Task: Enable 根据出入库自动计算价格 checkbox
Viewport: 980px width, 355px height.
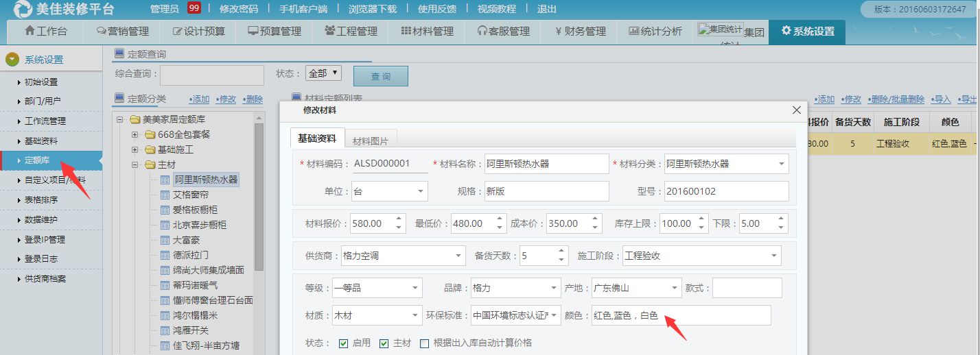Action: (x=424, y=343)
